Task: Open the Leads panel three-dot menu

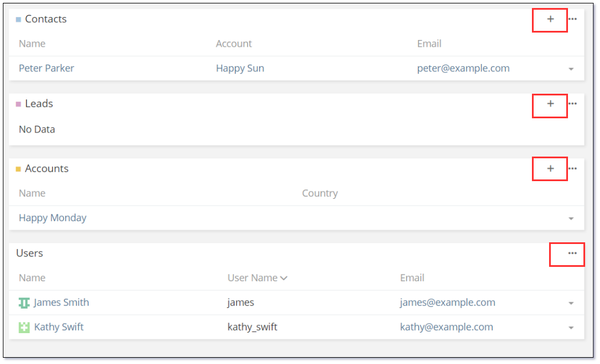Action: click(573, 103)
